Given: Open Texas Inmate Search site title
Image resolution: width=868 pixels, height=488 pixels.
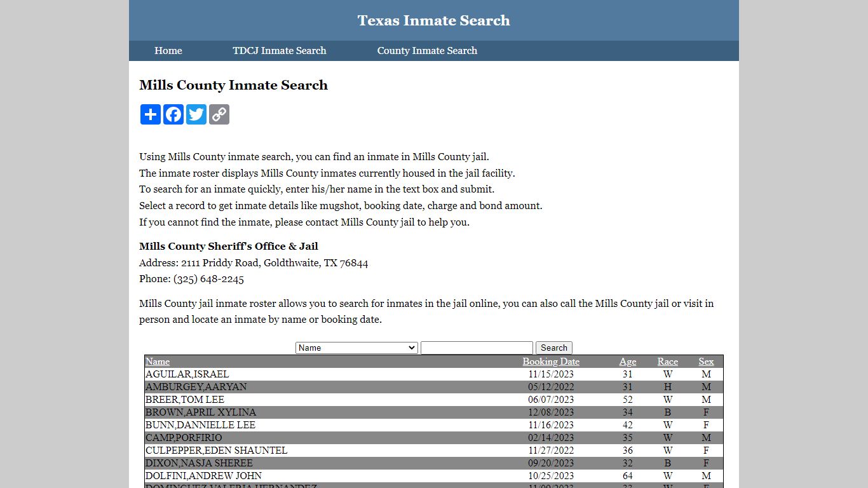Looking at the screenshot, I should click(434, 20).
